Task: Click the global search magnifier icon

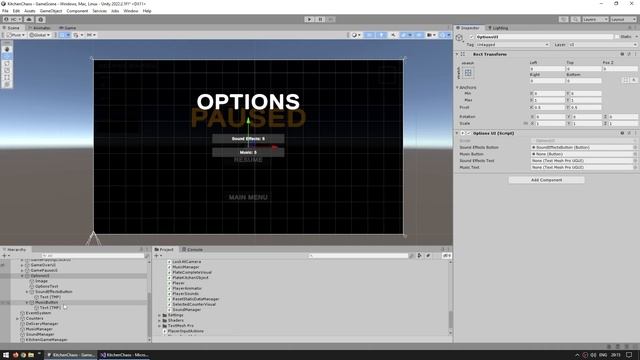Action: [575, 19]
